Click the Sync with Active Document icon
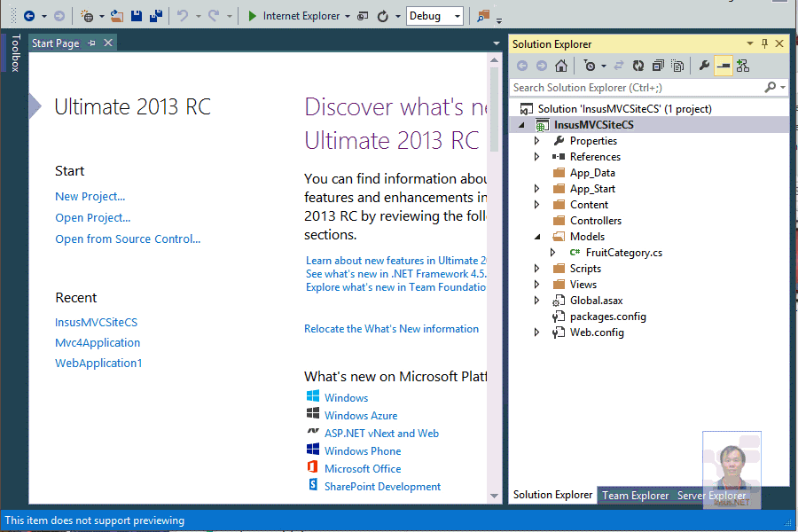798x532 pixels. tap(619, 66)
